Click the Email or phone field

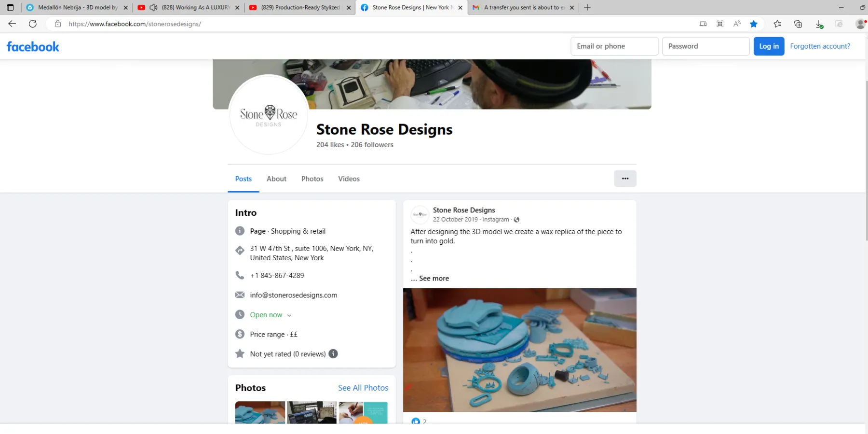pyautogui.click(x=614, y=46)
